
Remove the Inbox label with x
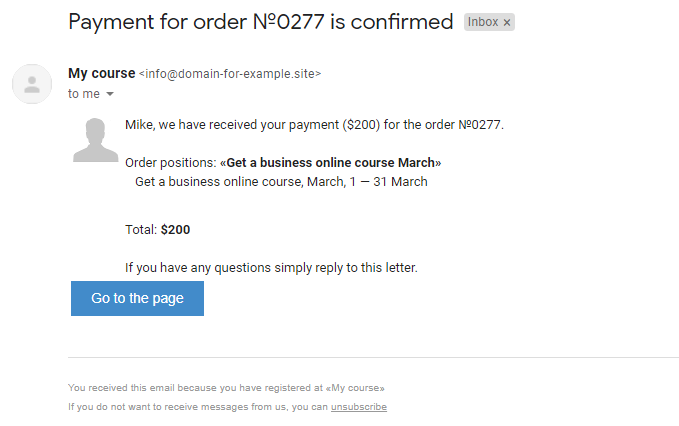[x=507, y=23]
